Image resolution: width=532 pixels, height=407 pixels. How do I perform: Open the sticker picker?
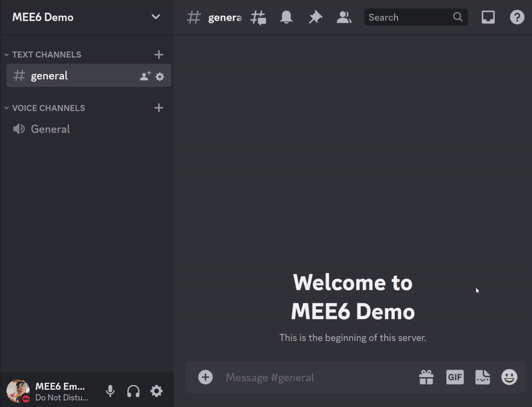coord(483,377)
